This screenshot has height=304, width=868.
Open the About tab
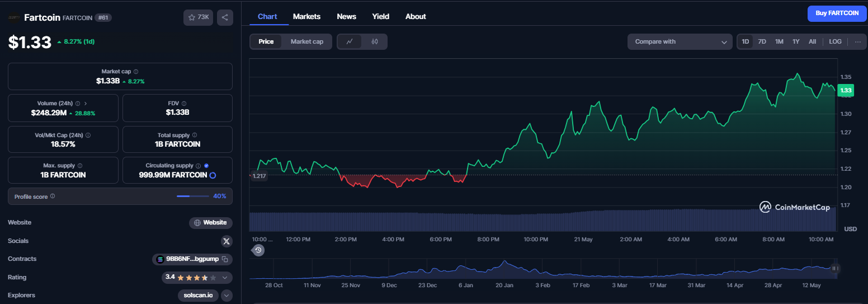[x=416, y=17]
